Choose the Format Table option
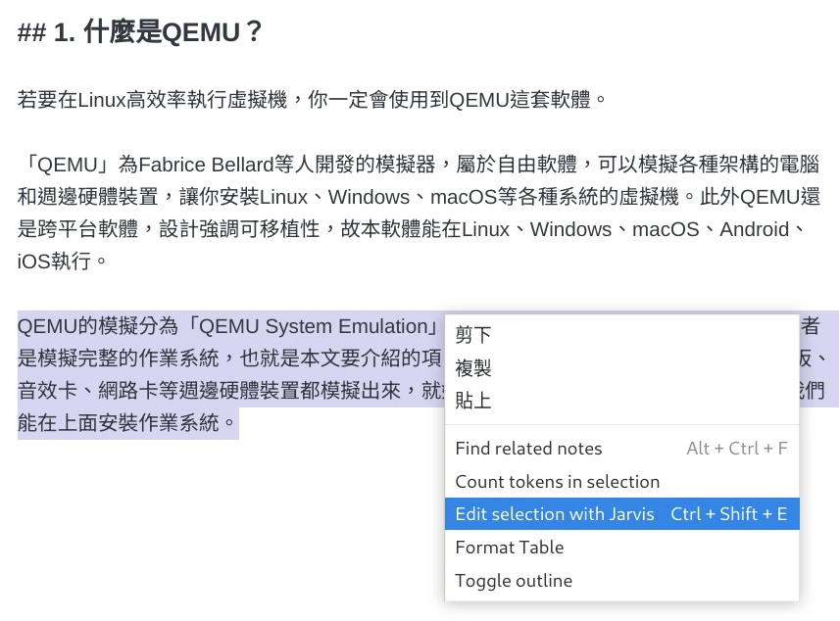The width and height of the screenshot is (840, 621). coord(509,548)
